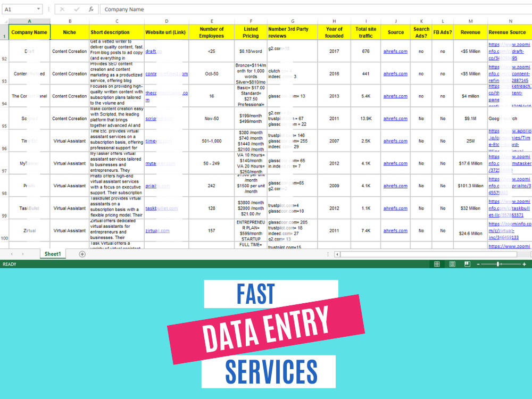Switch to Page Layout view icon
This screenshot has width=532, height=399.
(452, 264)
